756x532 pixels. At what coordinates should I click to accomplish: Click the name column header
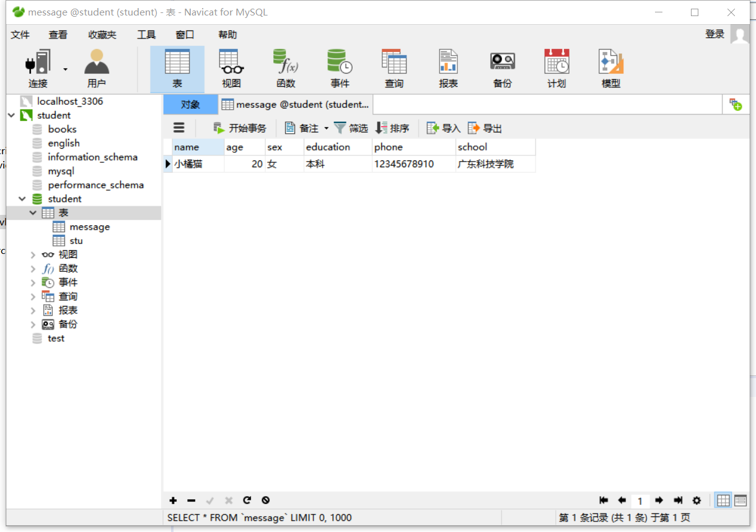[x=198, y=147]
